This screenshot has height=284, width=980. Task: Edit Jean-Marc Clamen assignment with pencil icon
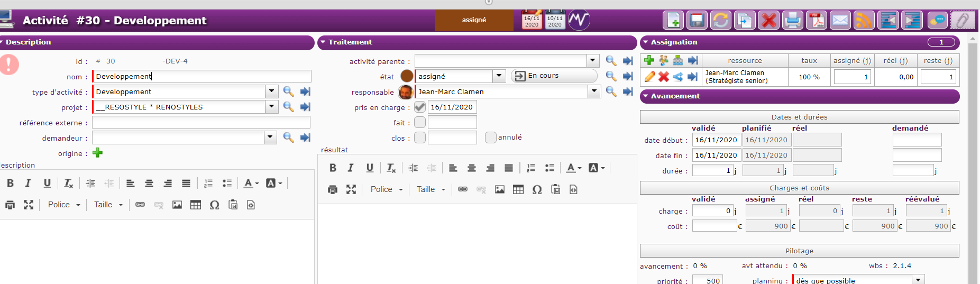pos(649,77)
